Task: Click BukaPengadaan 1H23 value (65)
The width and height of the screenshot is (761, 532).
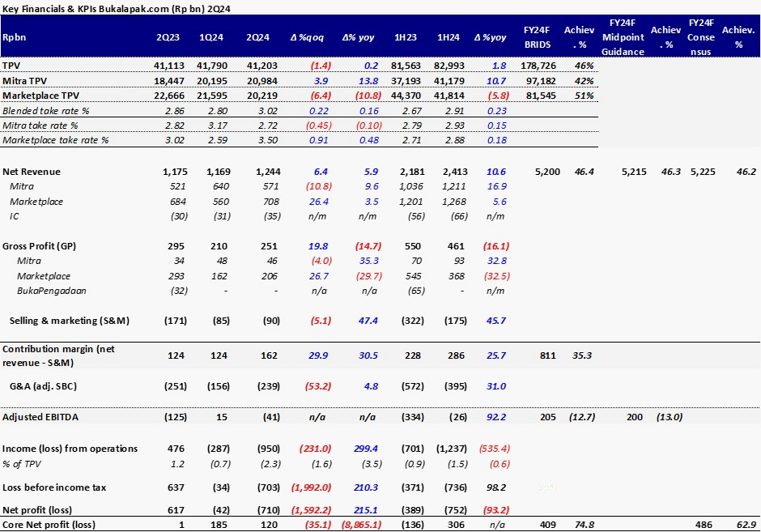Action: (416, 291)
